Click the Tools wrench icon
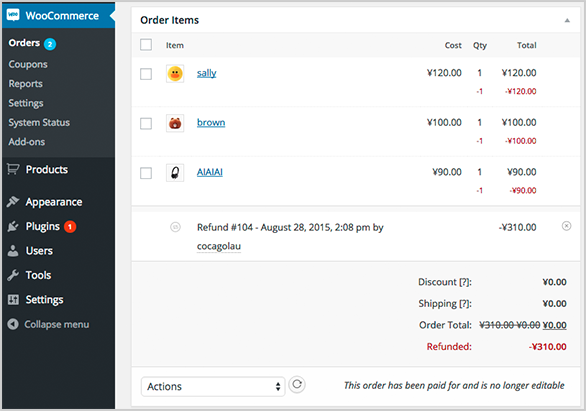 pyautogui.click(x=13, y=275)
